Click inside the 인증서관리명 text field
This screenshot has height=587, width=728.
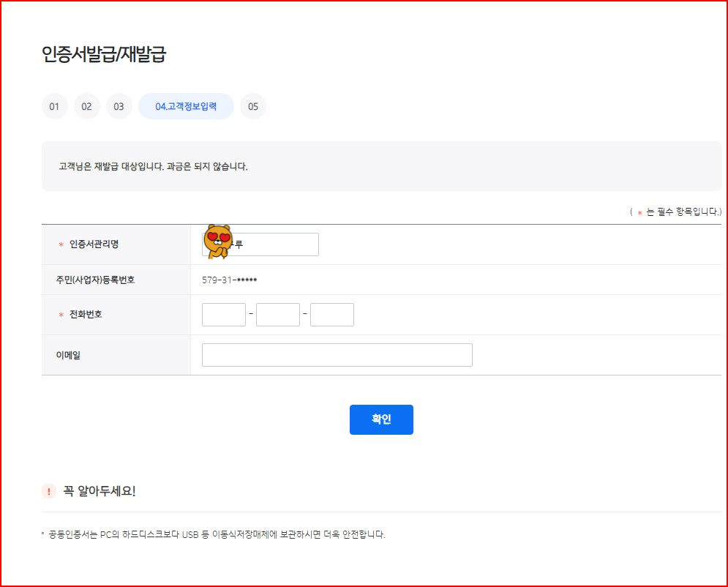[x=285, y=244]
